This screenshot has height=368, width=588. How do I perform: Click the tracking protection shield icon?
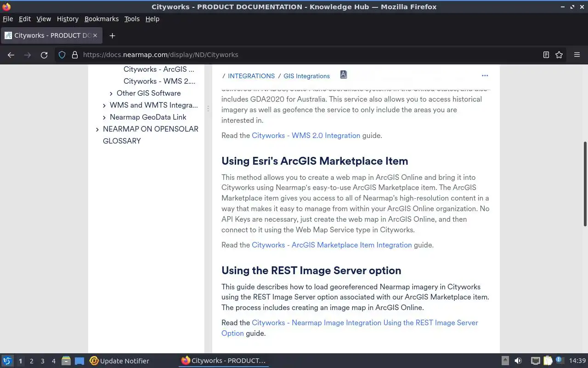coord(62,55)
